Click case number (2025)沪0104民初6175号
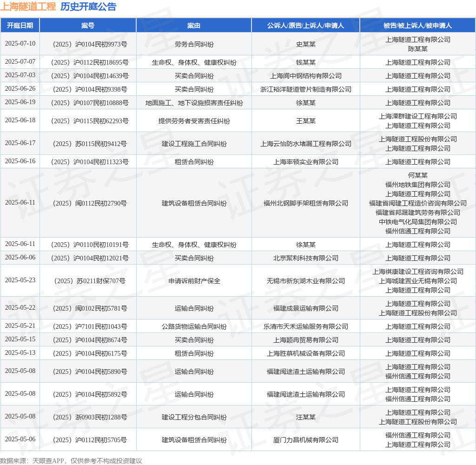 coord(90,354)
